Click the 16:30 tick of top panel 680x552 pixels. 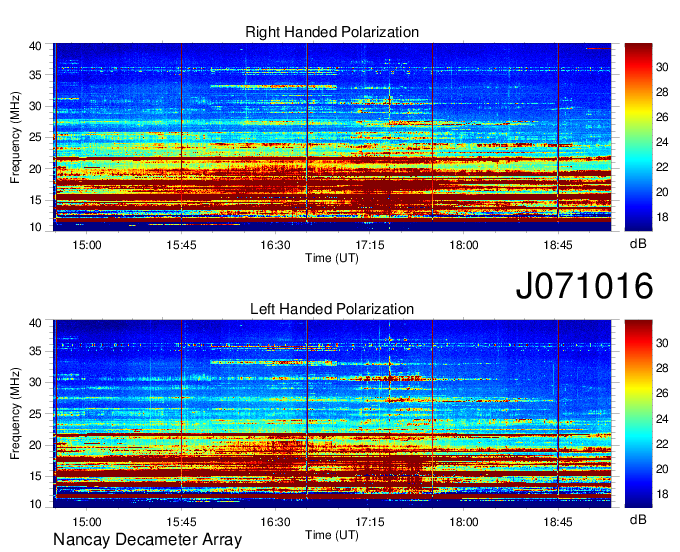click(275, 245)
